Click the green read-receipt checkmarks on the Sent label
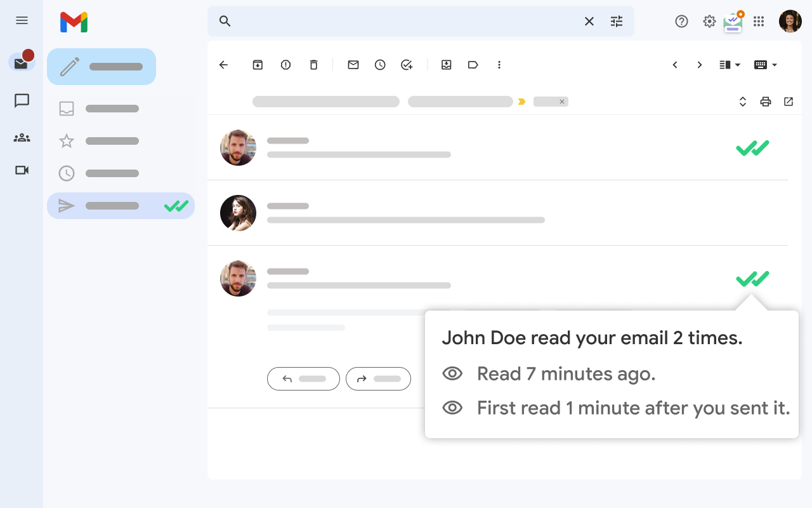This screenshot has height=508, width=812. coord(177,205)
